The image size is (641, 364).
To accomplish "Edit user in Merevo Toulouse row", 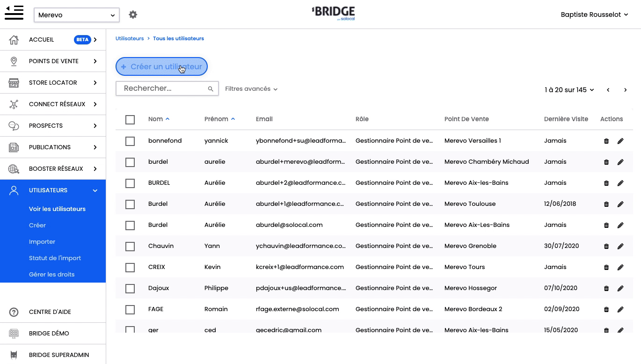I will pyautogui.click(x=620, y=204).
